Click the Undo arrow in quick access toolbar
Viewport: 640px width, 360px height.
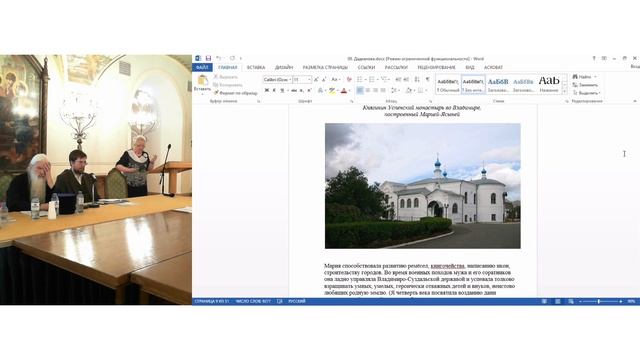pyautogui.click(x=219, y=58)
